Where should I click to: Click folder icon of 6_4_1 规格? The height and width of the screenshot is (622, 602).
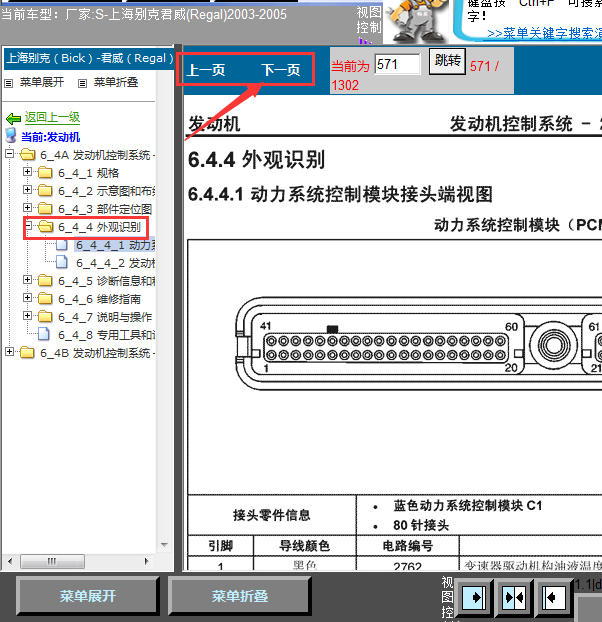pyautogui.click(x=45, y=173)
